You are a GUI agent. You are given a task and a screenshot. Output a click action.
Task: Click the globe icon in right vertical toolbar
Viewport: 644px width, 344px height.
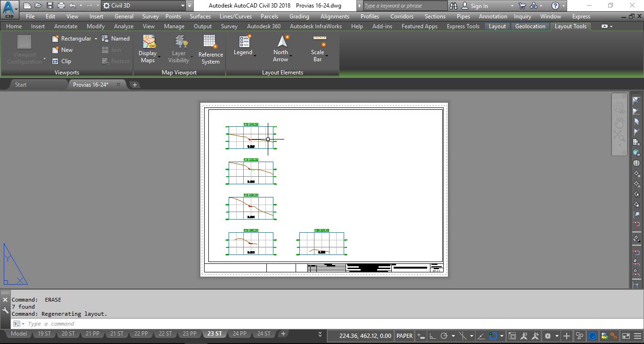click(636, 163)
